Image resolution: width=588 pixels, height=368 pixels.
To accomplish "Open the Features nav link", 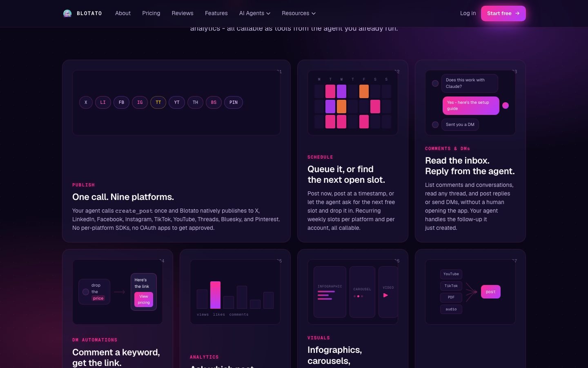I will click(216, 13).
